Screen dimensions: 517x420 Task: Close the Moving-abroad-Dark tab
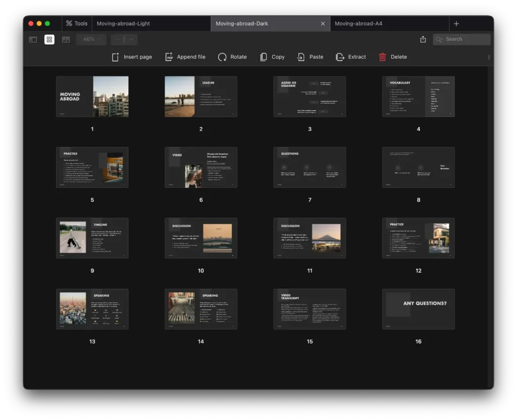tap(323, 24)
